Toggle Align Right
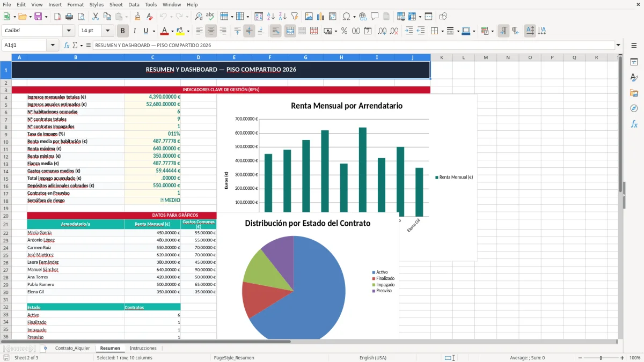The height and width of the screenshot is (362, 644). (x=223, y=31)
